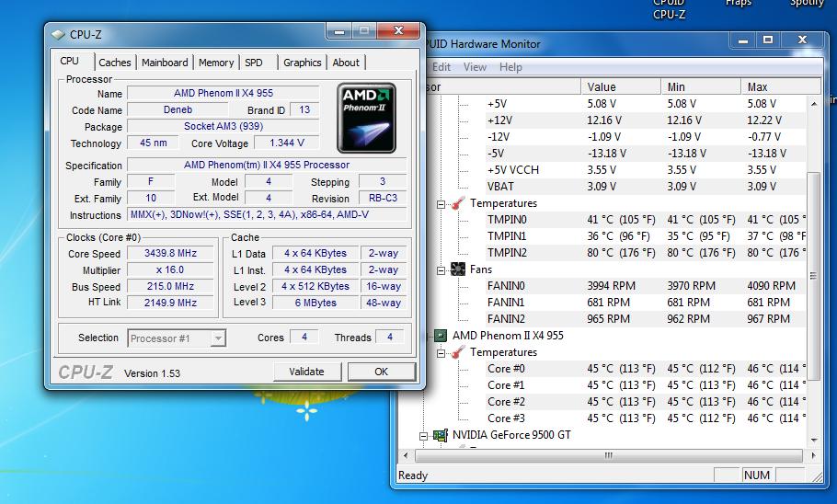
Task: Click the Name field AMD Phenom II X4 955
Action: (224, 94)
